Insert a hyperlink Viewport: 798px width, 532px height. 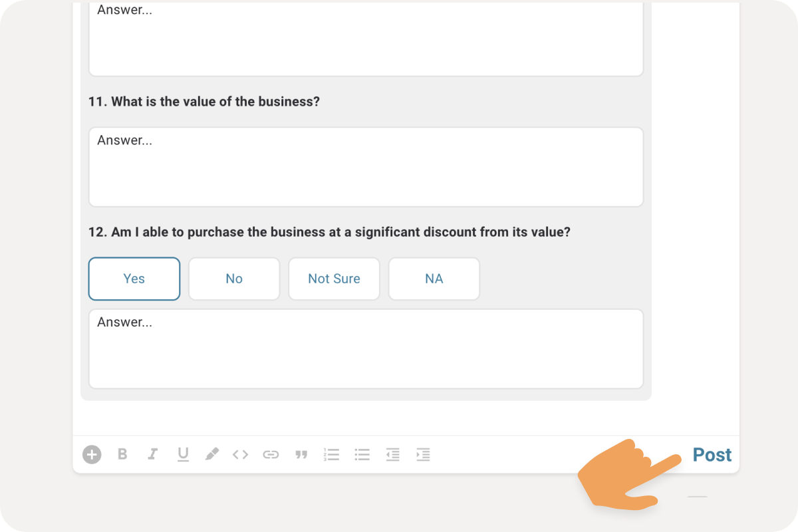[x=271, y=455]
